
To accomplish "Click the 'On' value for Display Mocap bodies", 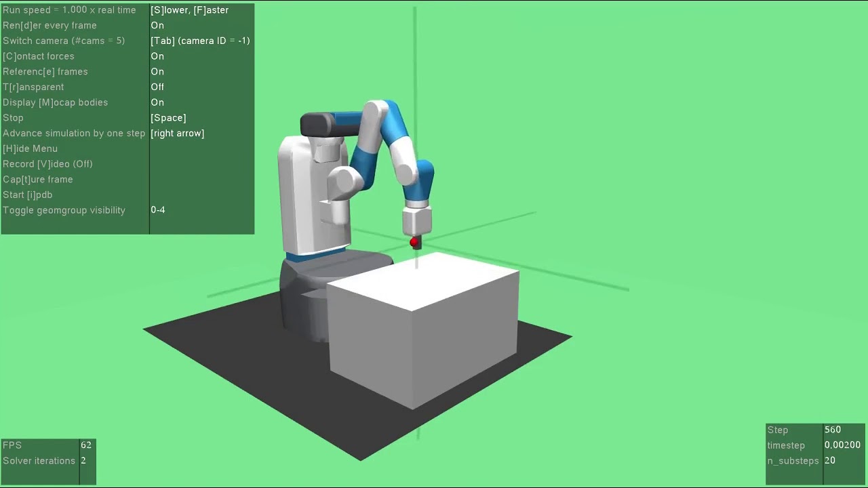I will coord(157,102).
